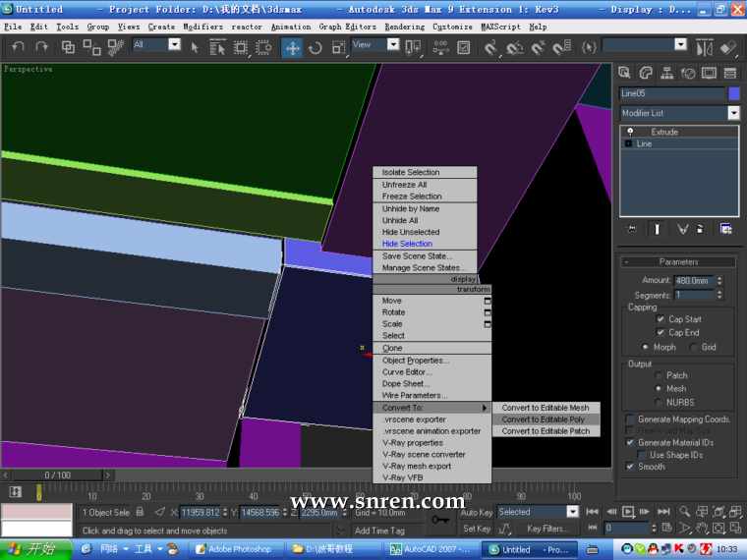Open the Modifier List dropdown
This screenshot has width=747, height=560.
(733, 113)
